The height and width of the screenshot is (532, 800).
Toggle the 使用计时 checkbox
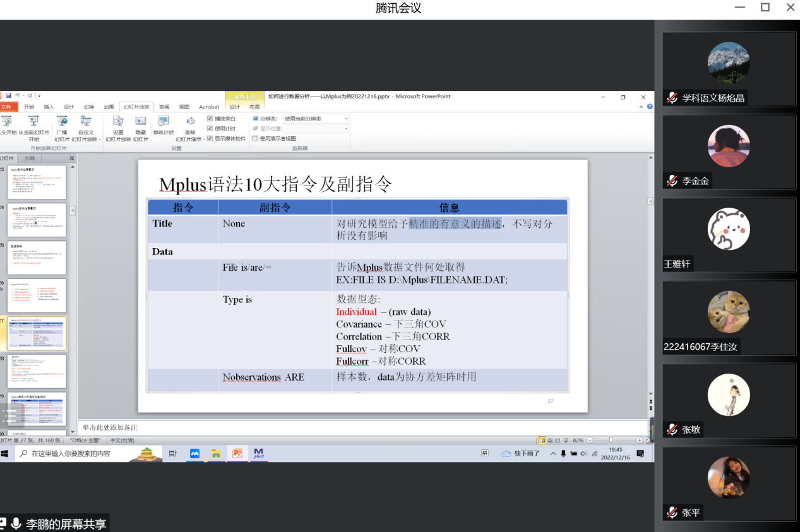[210, 128]
